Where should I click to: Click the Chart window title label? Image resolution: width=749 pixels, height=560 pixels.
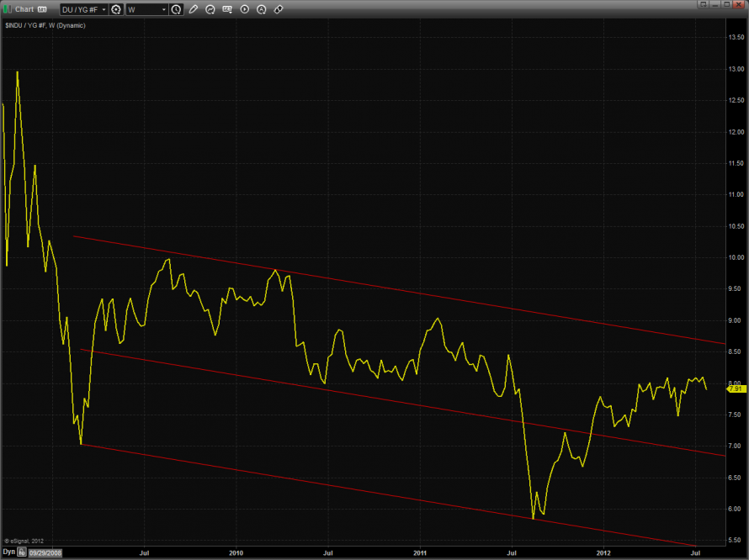pos(24,9)
